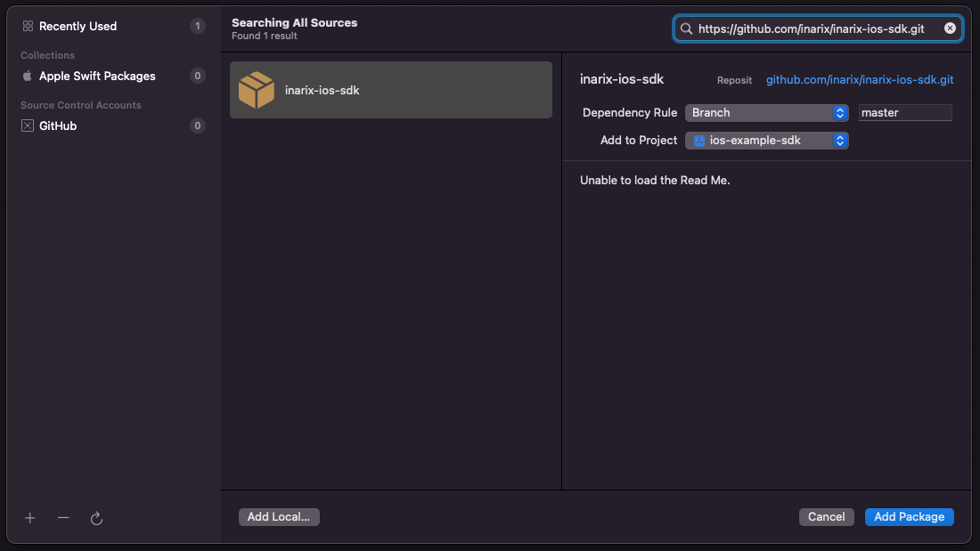
Task: Click the inarix-ios-sdk detail title
Action: point(622,79)
